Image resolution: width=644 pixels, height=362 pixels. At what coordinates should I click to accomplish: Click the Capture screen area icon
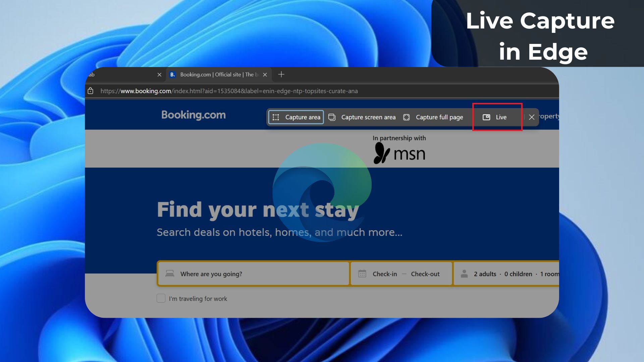332,117
